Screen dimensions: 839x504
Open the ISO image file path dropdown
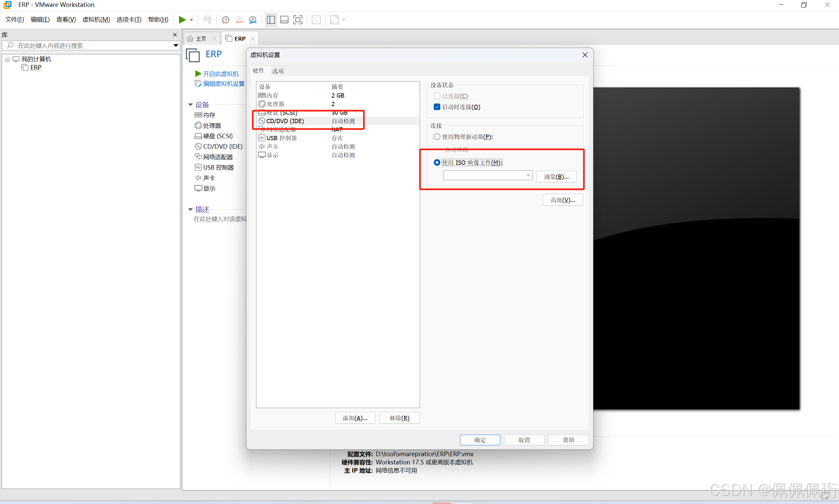[x=528, y=175]
